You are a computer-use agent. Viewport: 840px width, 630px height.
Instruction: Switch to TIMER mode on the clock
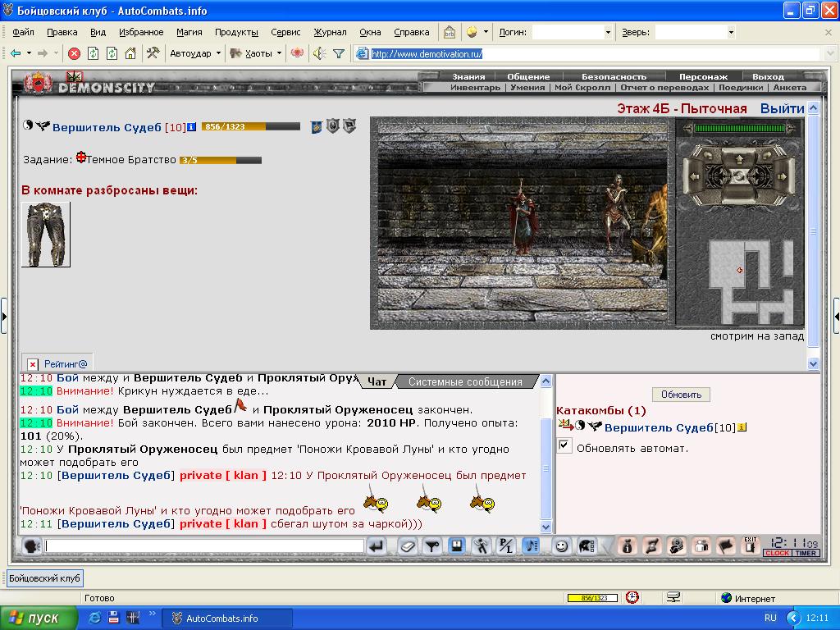[806, 554]
